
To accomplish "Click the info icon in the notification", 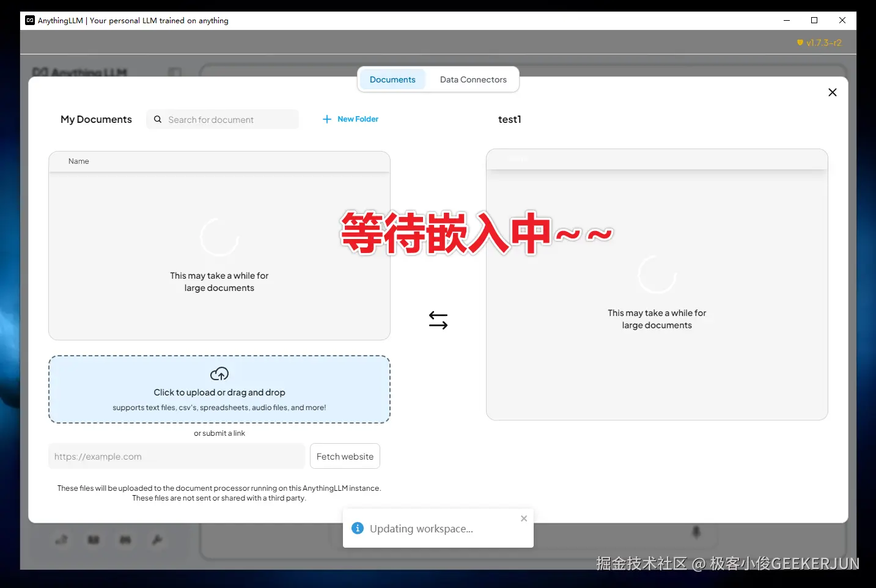I will pos(358,528).
